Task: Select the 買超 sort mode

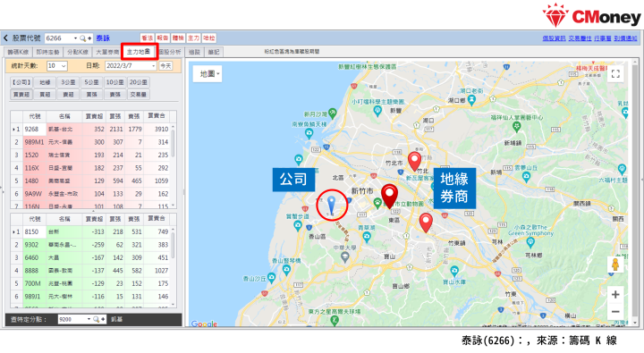Action: pyautogui.click(x=45, y=95)
